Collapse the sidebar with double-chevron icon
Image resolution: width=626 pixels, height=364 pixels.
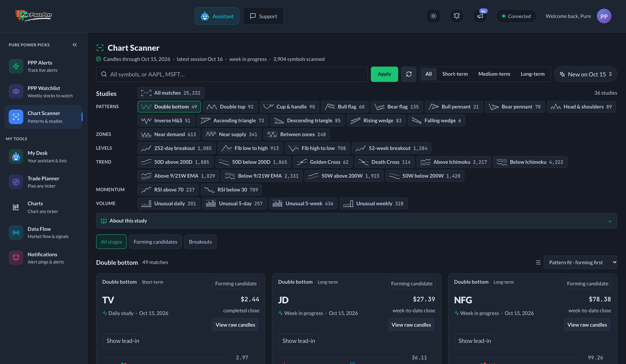pos(74,45)
